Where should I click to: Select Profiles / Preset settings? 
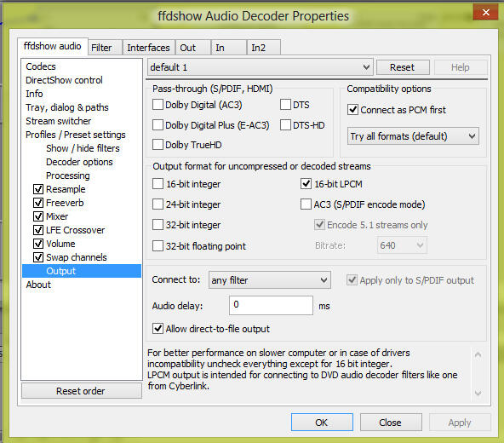click(x=76, y=135)
